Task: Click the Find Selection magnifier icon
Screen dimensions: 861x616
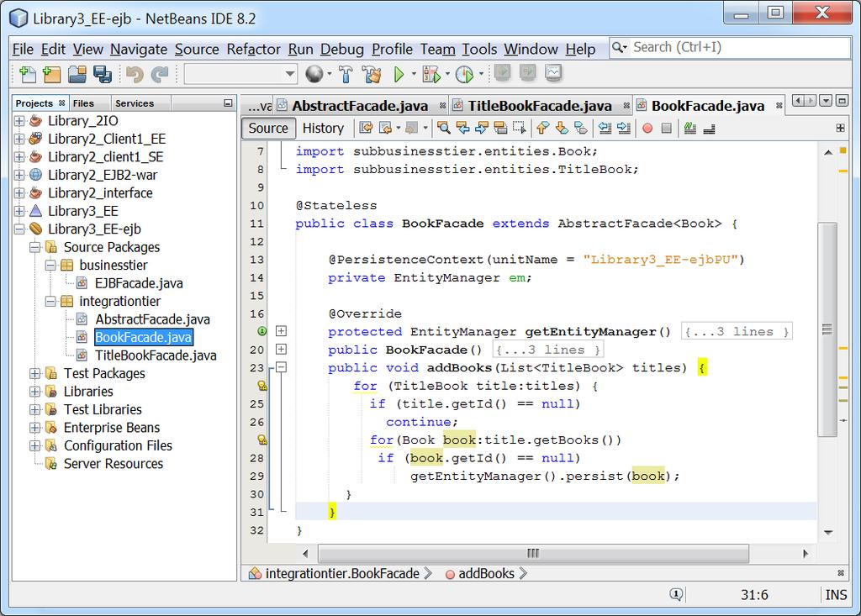Action: (444, 128)
